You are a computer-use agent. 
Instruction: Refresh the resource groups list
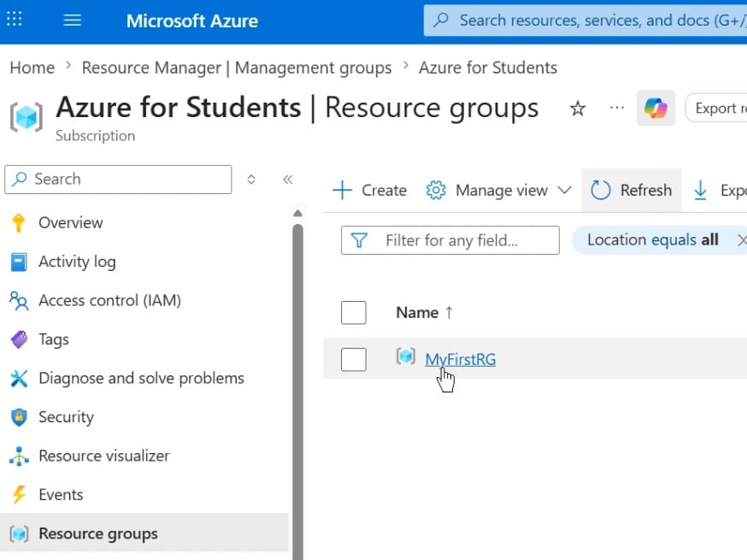click(x=632, y=190)
